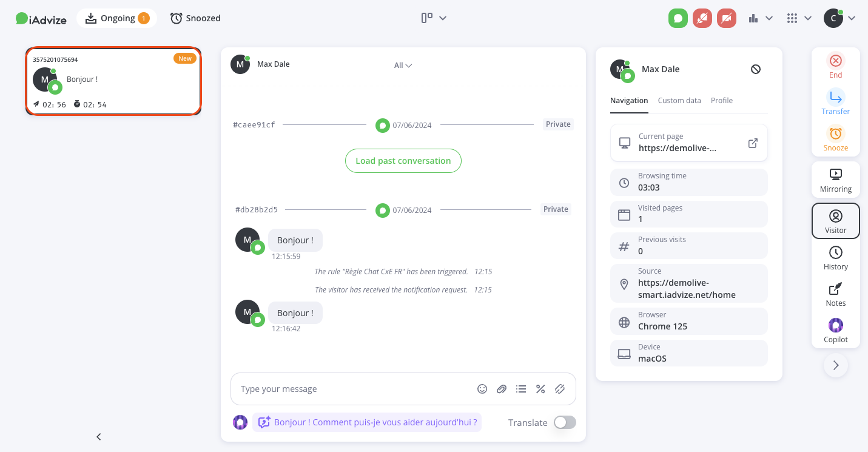This screenshot has width=868, height=452.
Task: Switch to the Custom data tab
Action: pyautogui.click(x=679, y=101)
